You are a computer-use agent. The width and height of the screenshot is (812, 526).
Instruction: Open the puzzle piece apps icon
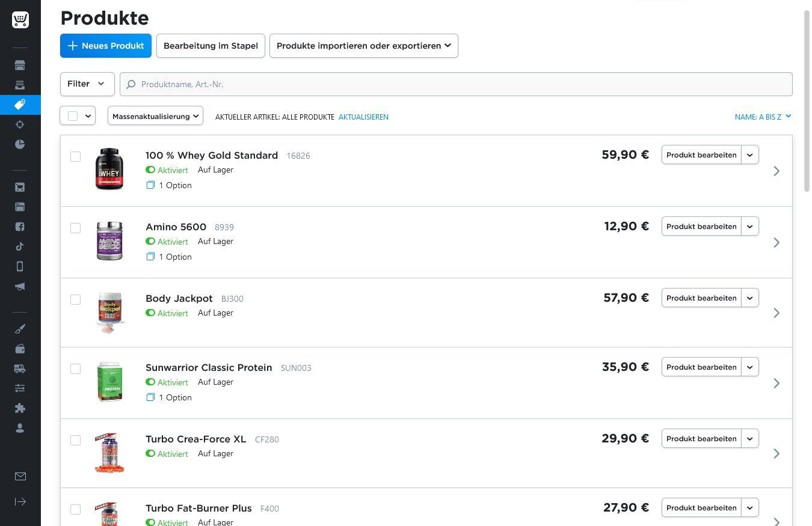20,408
